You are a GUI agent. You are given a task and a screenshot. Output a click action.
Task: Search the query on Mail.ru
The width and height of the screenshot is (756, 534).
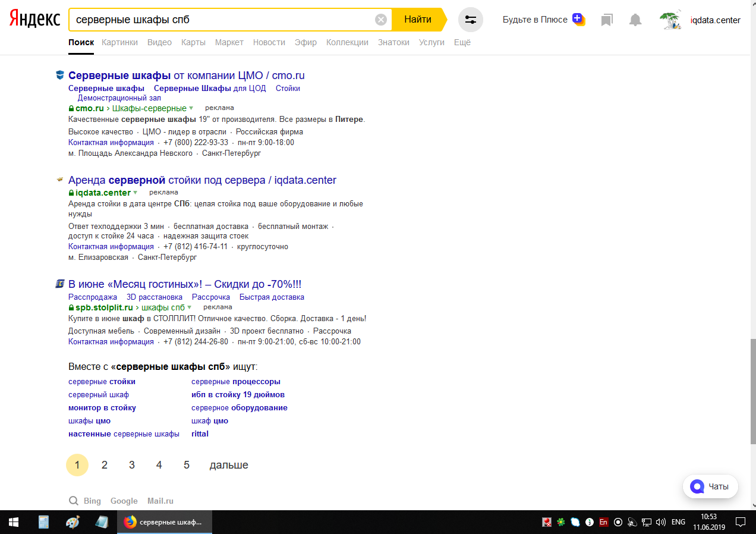point(160,501)
